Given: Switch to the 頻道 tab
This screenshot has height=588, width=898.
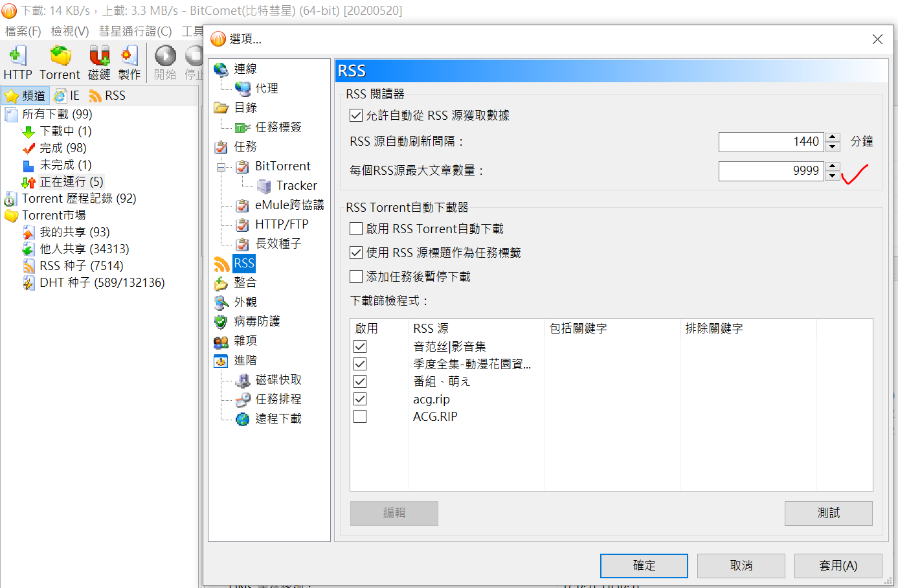Looking at the screenshot, I should coord(25,96).
